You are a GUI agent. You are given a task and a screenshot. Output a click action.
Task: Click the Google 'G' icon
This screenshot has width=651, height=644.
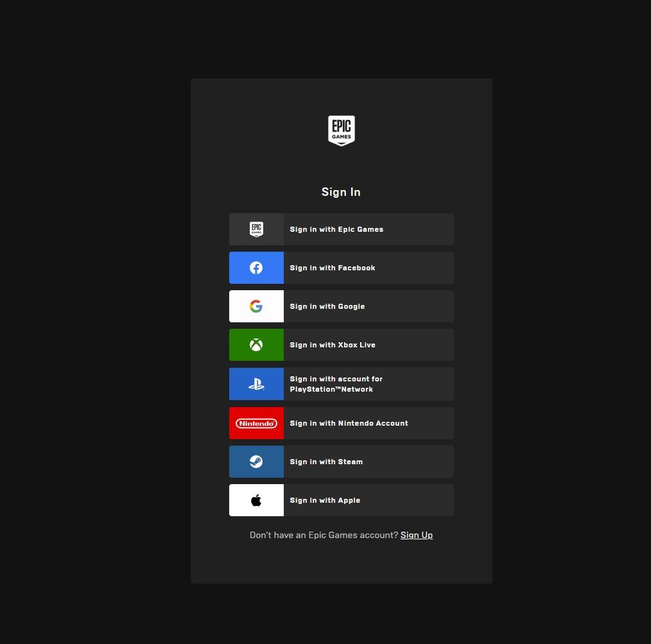coord(256,306)
